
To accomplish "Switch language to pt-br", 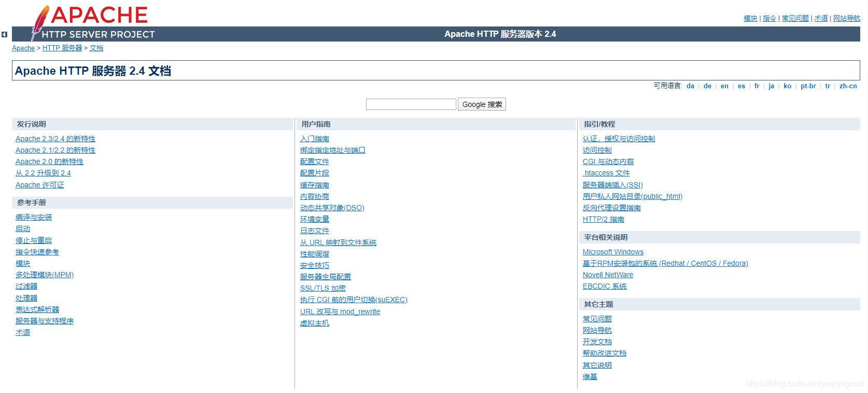I will pyautogui.click(x=808, y=86).
